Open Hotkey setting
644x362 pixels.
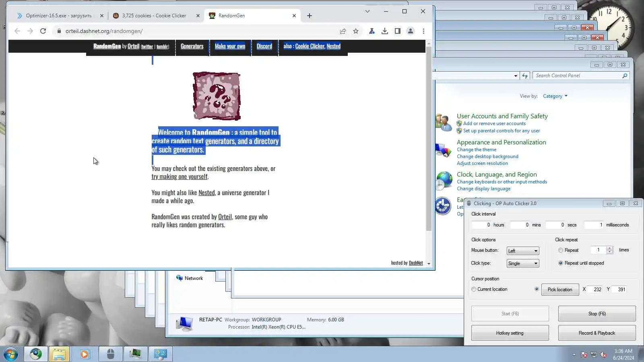(510, 333)
